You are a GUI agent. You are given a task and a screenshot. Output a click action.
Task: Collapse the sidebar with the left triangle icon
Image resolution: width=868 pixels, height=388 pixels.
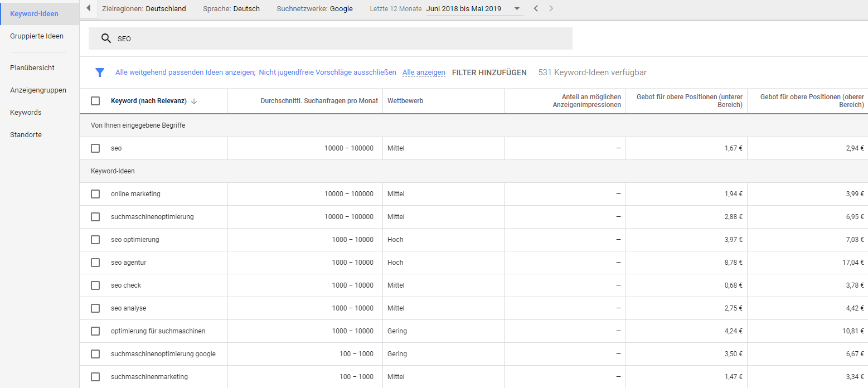click(89, 8)
